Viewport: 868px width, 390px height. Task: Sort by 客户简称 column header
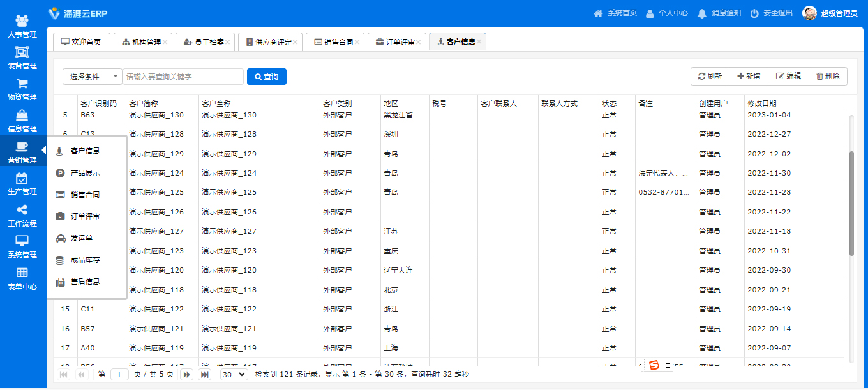[x=162, y=103]
